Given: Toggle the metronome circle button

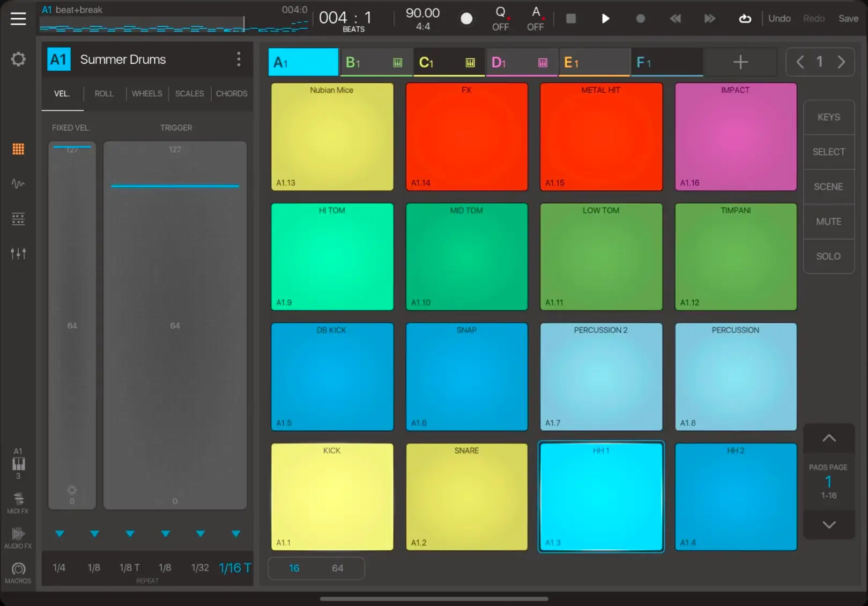Looking at the screenshot, I should click(466, 19).
